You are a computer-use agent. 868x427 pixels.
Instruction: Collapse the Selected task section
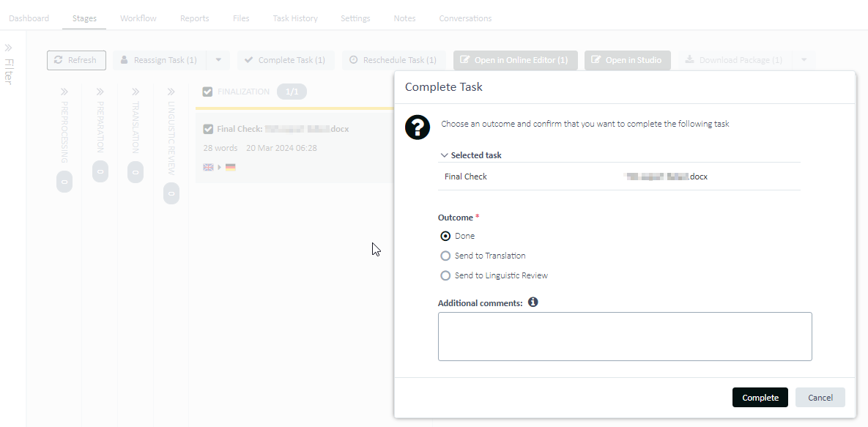(x=445, y=155)
